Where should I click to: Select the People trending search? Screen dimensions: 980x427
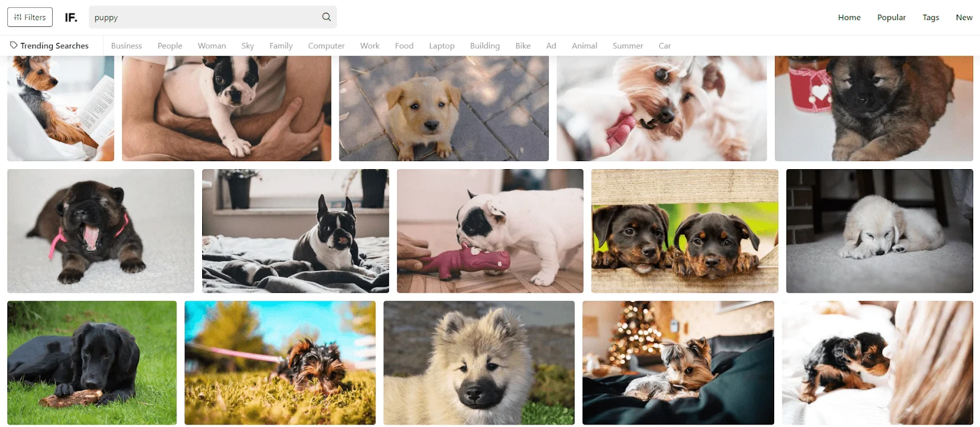(x=170, y=46)
